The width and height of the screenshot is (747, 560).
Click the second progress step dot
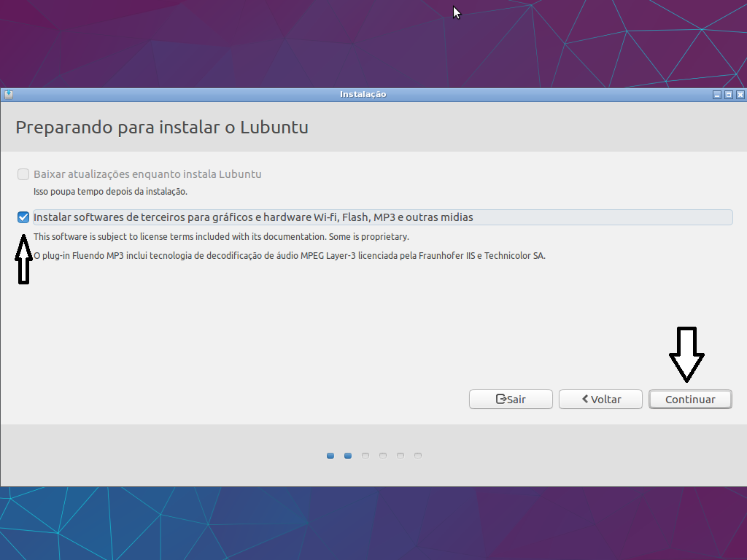click(x=348, y=456)
